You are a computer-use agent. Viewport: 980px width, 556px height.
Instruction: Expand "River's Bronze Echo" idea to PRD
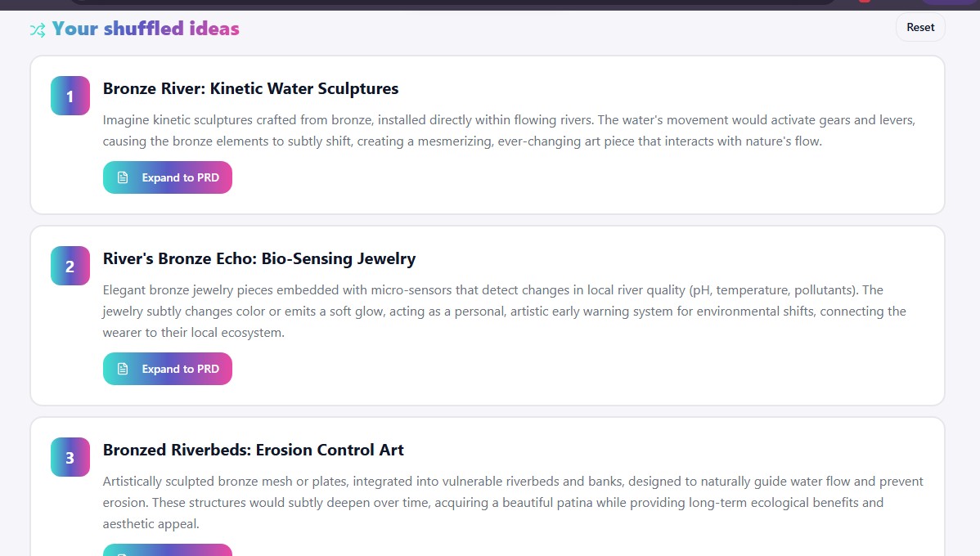tap(167, 369)
